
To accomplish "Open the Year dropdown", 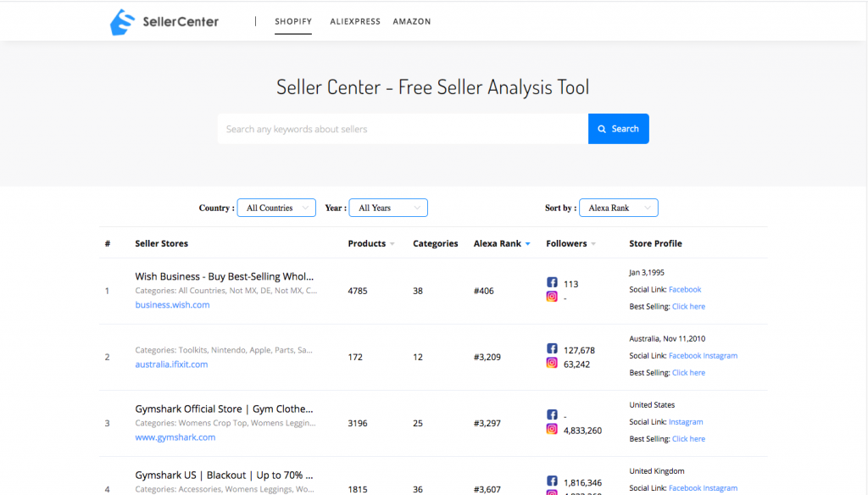I will click(x=388, y=208).
